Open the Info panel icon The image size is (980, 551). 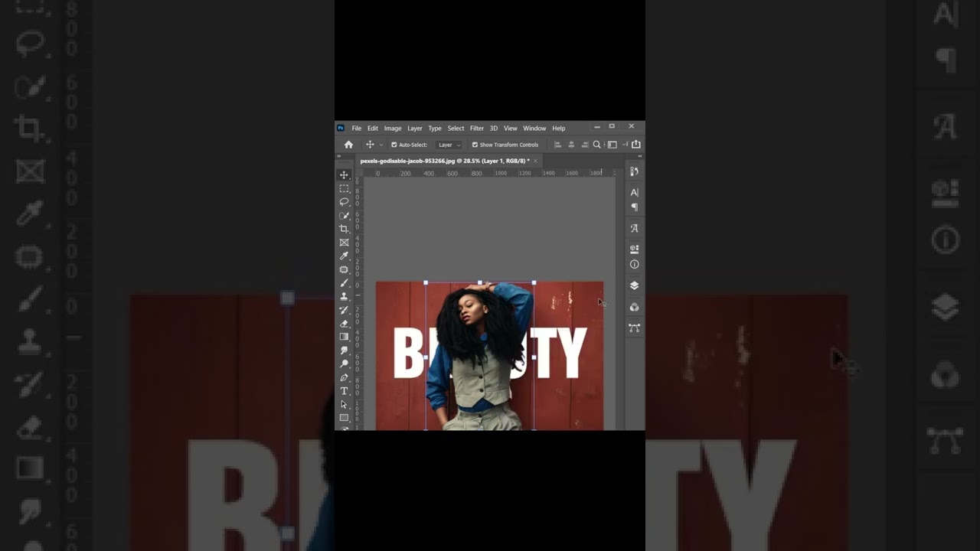click(x=634, y=264)
